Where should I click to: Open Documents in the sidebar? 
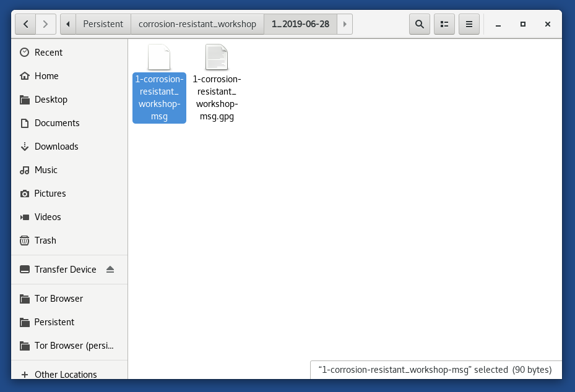tap(69, 122)
